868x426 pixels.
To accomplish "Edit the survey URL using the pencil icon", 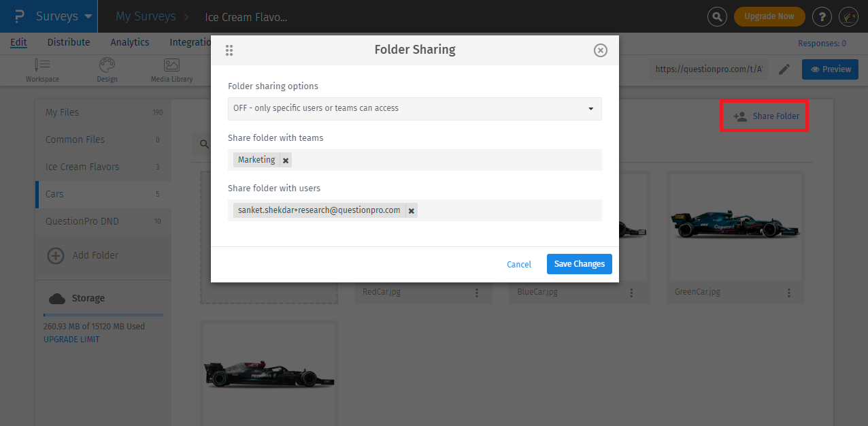I will (784, 69).
